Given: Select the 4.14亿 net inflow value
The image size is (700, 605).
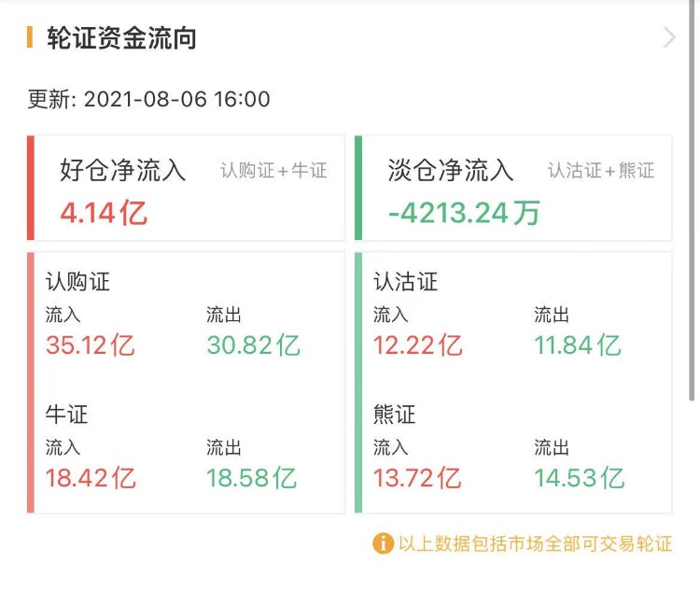Looking at the screenshot, I should click(104, 213).
